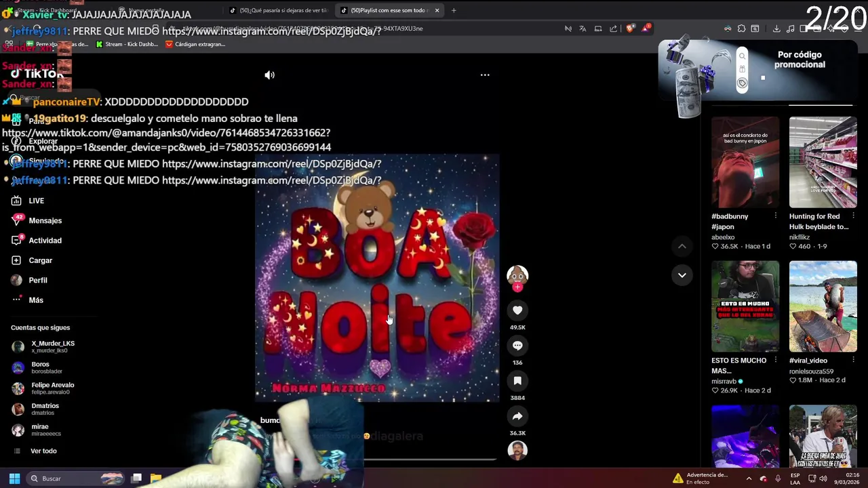Viewport: 868px width, 488px height.
Task: Play ESTO ES MUCHO MAS video thumbnail
Action: click(x=745, y=306)
